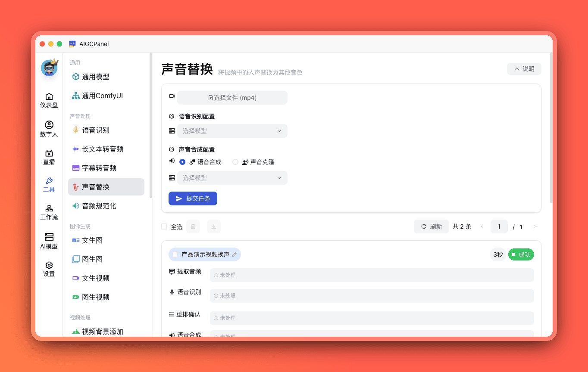Viewport: 588px width, 372px height.
Task: Click the 重排确认 result field
Action: pos(372,318)
